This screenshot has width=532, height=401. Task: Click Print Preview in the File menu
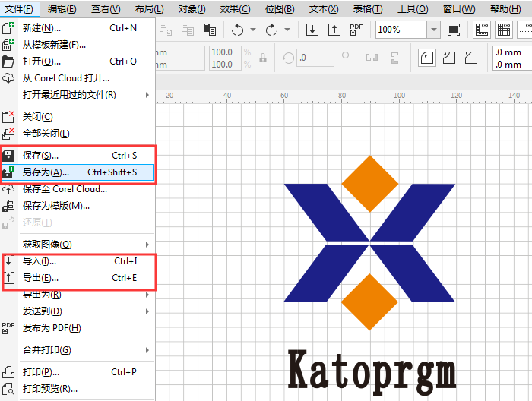tap(50, 389)
